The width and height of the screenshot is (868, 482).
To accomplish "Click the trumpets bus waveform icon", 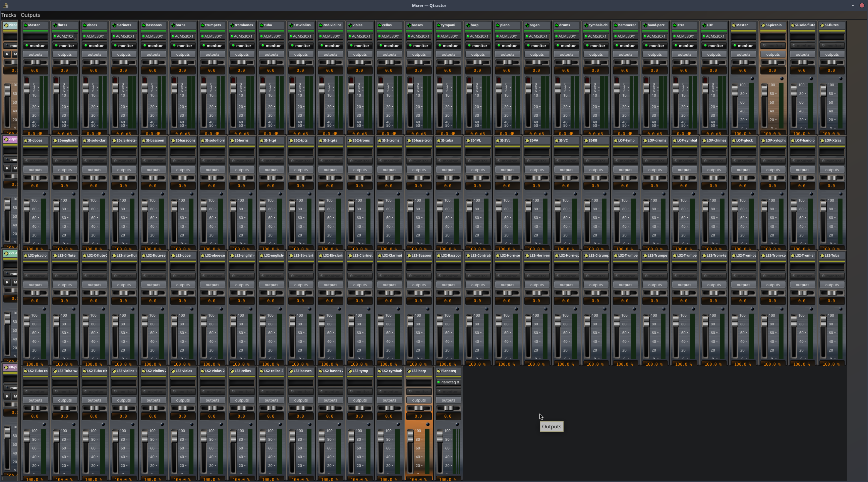I will [202, 25].
